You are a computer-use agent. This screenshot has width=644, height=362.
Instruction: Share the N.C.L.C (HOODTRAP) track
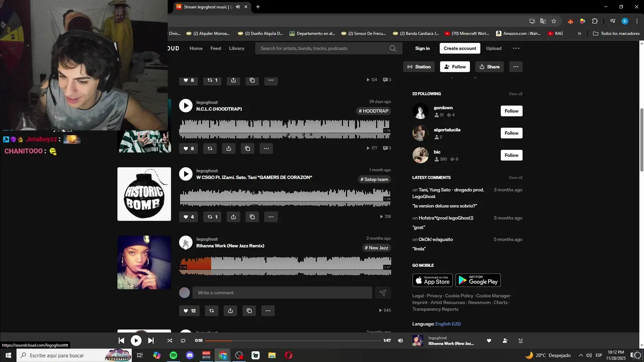click(228, 148)
